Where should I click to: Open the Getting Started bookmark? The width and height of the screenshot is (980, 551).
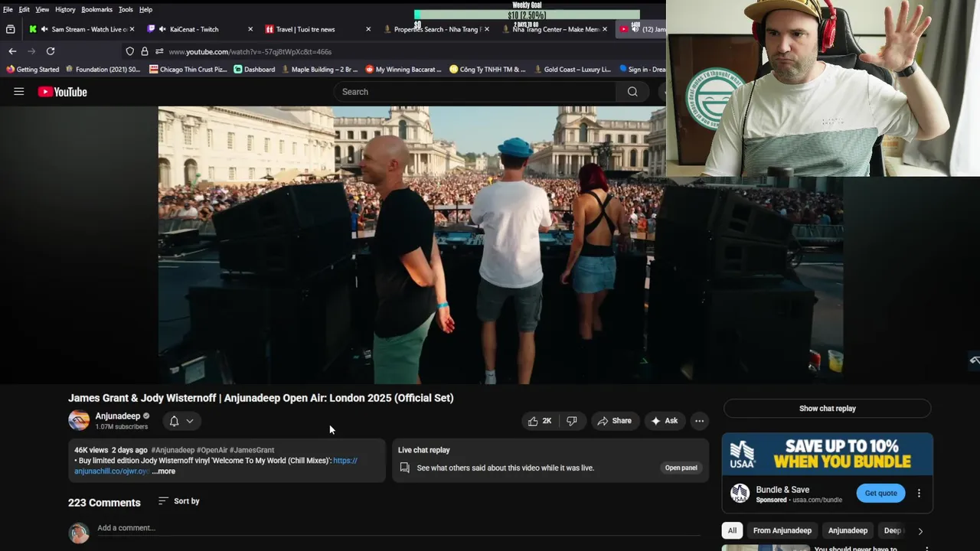point(32,70)
